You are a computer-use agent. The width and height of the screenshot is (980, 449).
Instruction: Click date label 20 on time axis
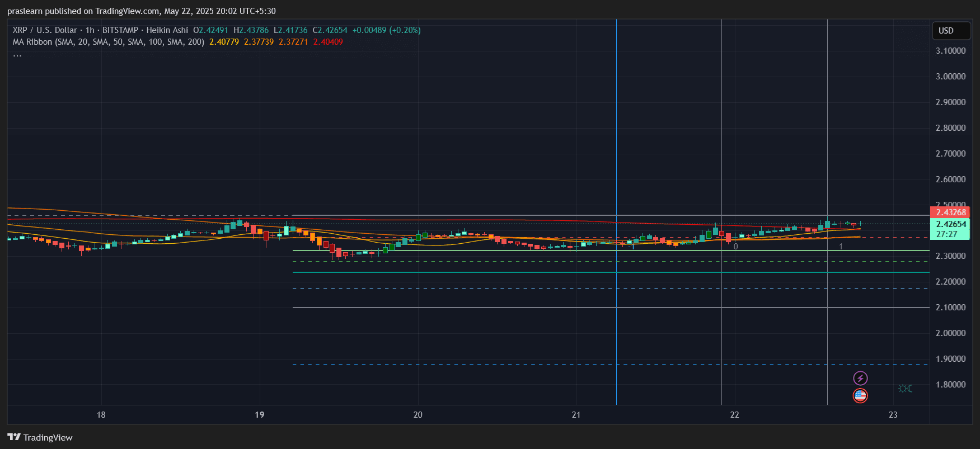418,415
